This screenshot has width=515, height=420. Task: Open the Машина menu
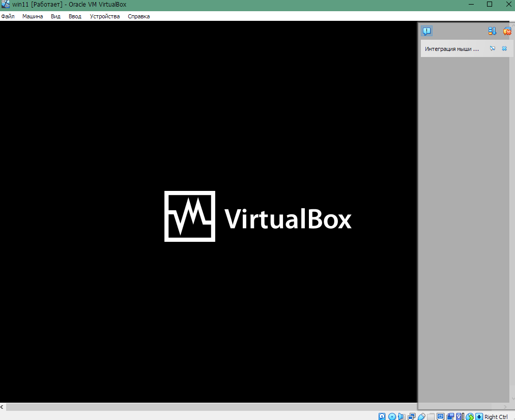click(x=33, y=16)
